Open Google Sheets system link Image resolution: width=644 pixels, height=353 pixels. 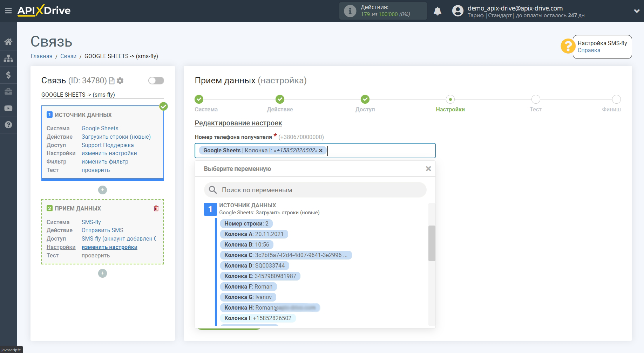click(100, 128)
